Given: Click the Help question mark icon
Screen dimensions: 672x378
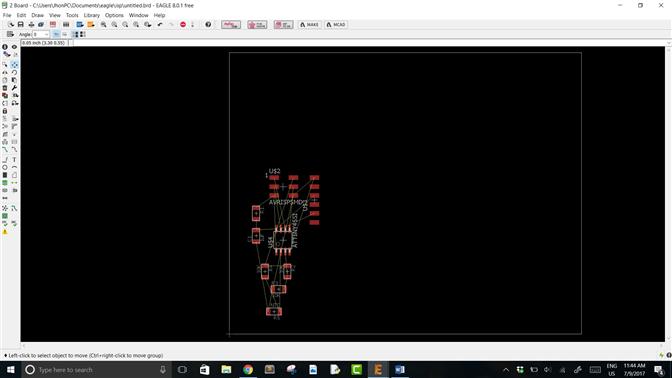Looking at the screenshot, I should tap(208, 24).
